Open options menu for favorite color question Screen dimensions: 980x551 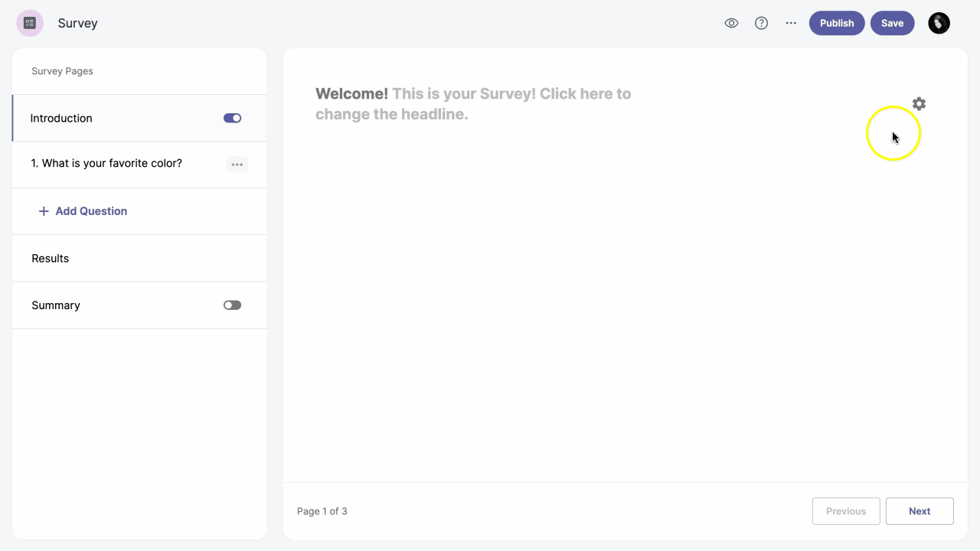pos(237,165)
